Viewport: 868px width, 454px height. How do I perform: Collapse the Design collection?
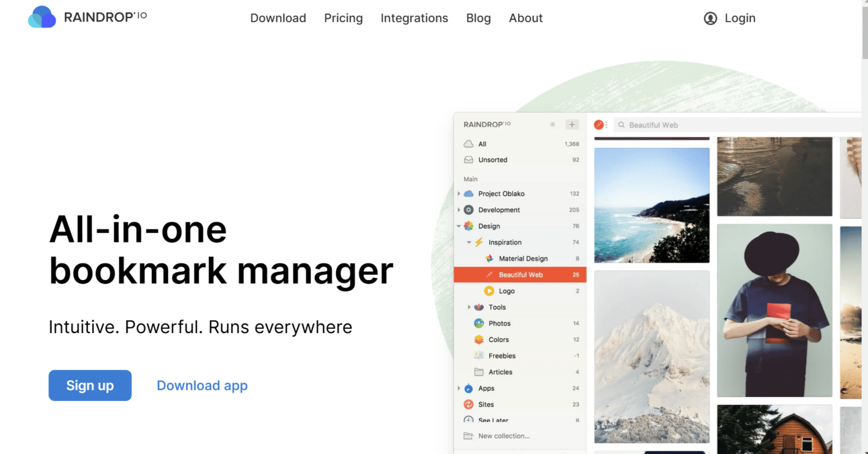[459, 226]
